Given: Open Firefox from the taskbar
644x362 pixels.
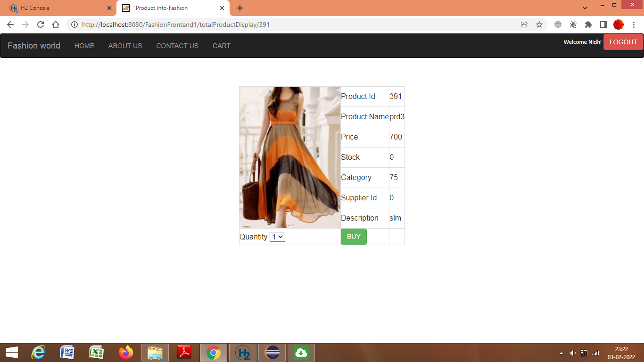Looking at the screenshot, I should coord(126,353).
